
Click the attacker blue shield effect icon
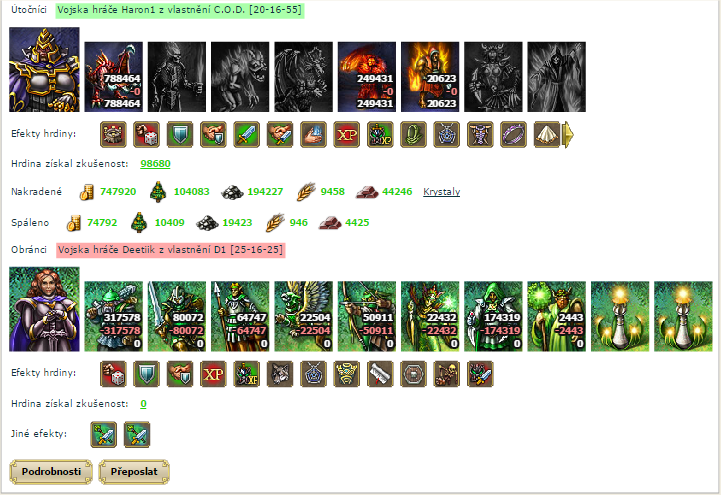pos(180,135)
